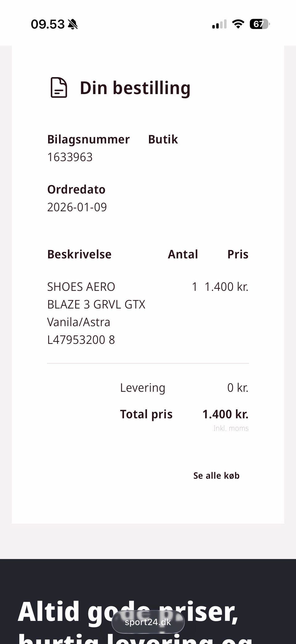
Task: Tap the Wi-Fi icon in status bar
Action: [x=238, y=24]
